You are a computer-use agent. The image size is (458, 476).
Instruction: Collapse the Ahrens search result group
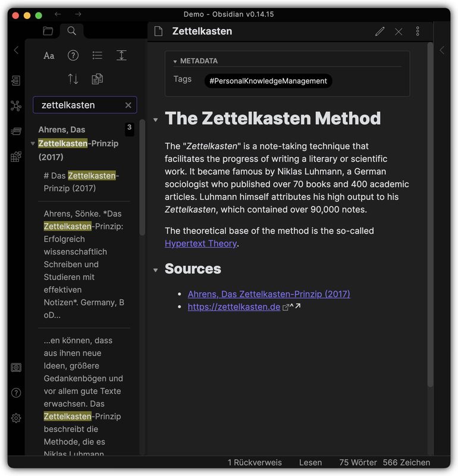[x=33, y=143]
